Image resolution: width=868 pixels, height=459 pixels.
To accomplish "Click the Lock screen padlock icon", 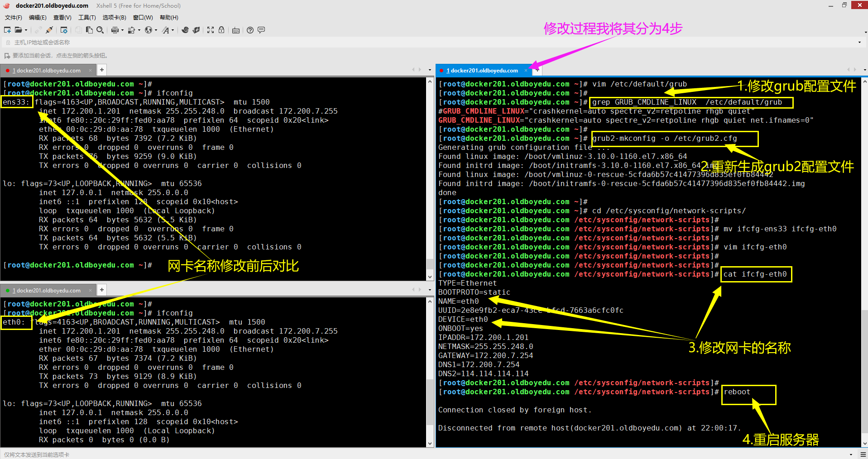I will coord(221,30).
